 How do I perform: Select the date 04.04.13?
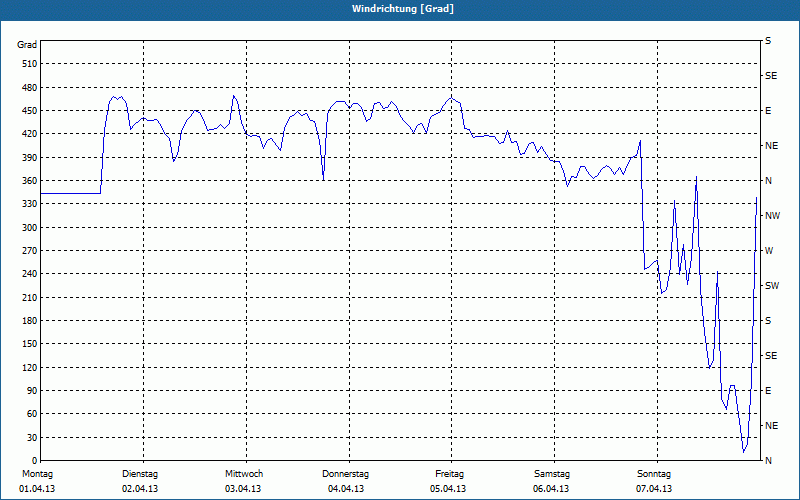pos(346,489)
